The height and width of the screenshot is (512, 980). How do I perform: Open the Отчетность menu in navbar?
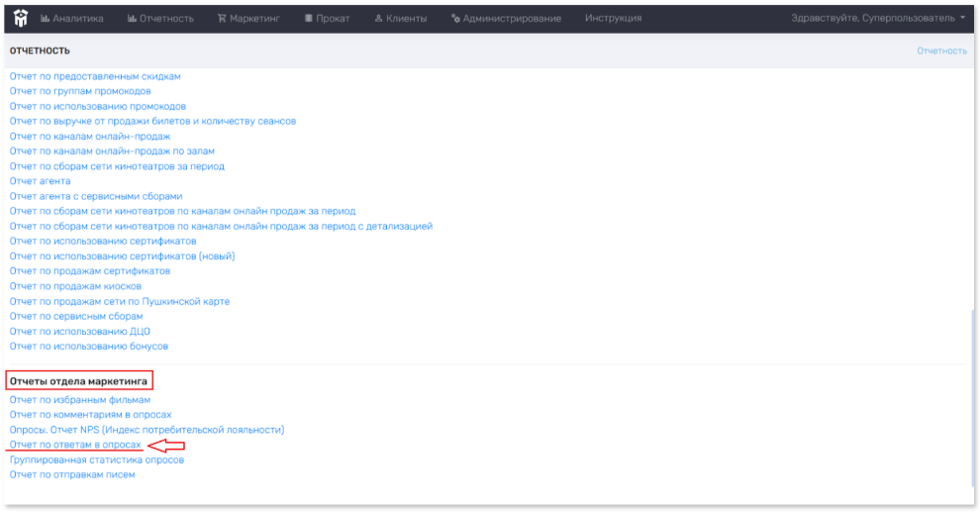click(160, 19)
